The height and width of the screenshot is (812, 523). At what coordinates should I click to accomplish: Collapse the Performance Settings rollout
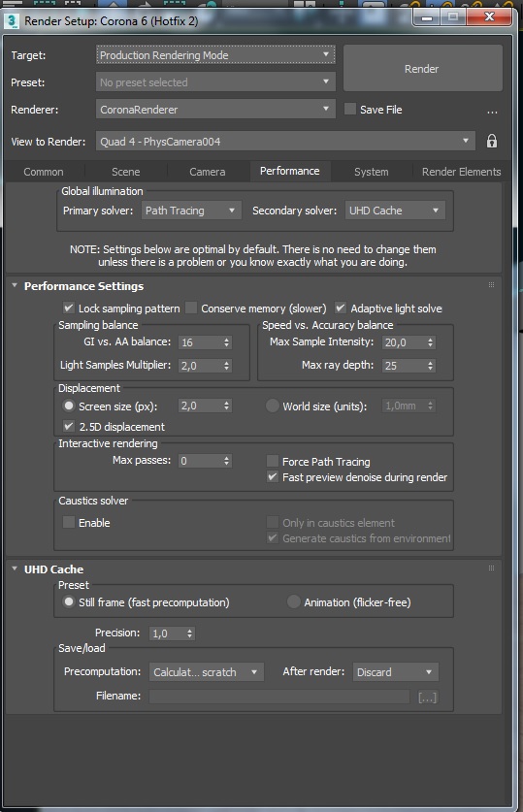[x=15, y=285]
